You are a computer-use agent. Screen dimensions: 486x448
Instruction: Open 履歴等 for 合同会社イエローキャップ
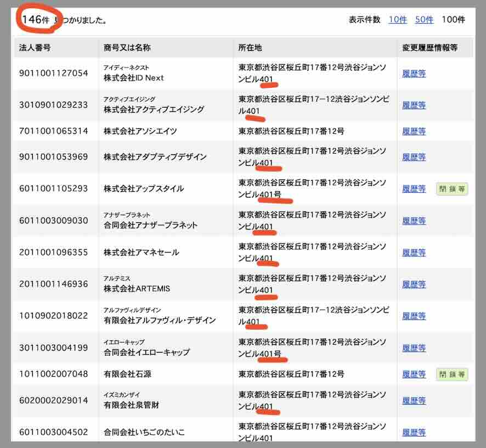point(413,348)
